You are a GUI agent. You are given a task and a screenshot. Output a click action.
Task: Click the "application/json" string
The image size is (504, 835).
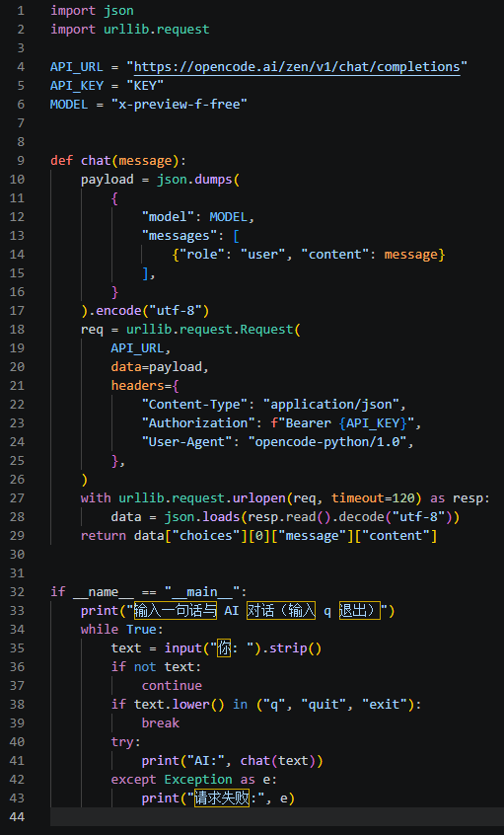331,405
